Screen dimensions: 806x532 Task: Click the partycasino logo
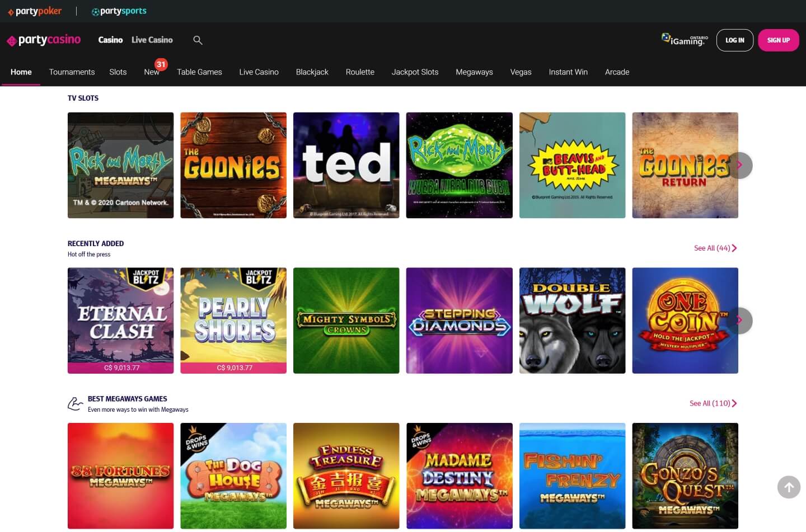point(44,40)
